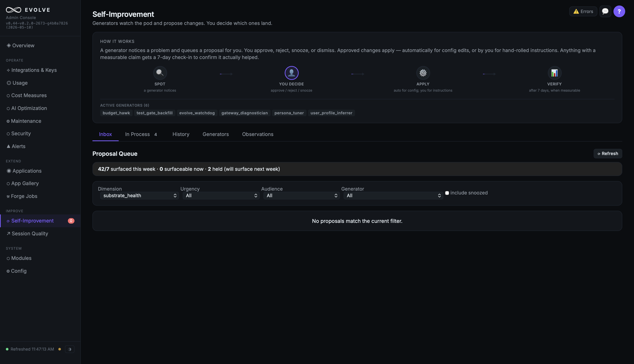The image size is (634, 364).
Task: Toggle the theme contrast button in footer
Action: [70, 349]
